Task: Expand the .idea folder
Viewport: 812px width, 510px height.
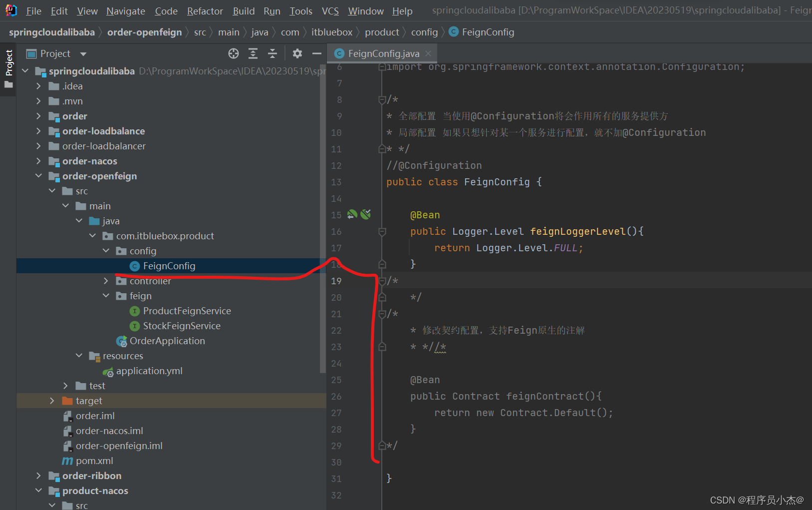Action: click(38, 86)
